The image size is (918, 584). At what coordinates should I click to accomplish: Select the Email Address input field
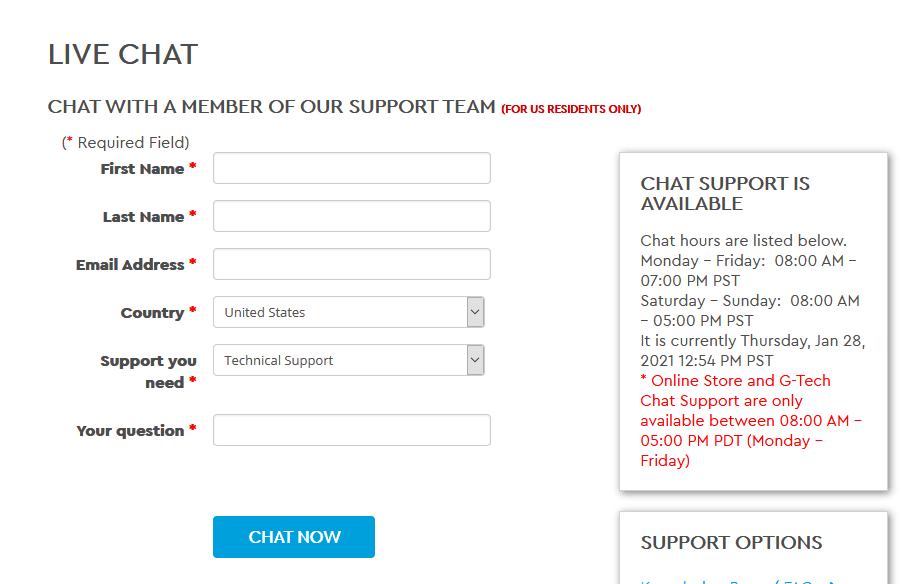(351, 264)
